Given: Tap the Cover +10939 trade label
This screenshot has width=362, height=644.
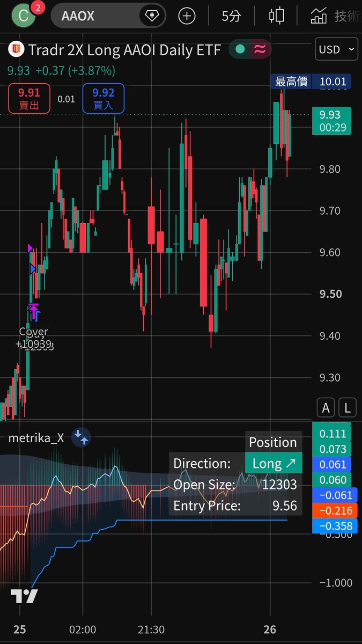Looking at the screenshot, I should [34, 339].
